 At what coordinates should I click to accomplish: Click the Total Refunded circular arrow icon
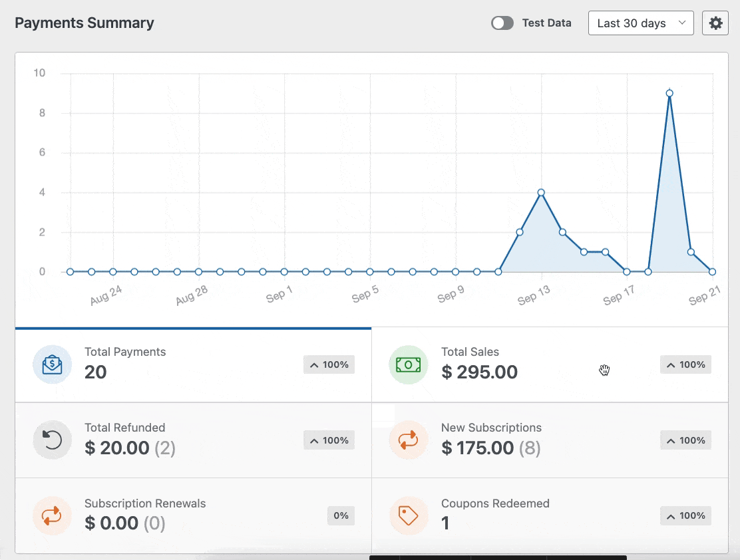point(52,440)
